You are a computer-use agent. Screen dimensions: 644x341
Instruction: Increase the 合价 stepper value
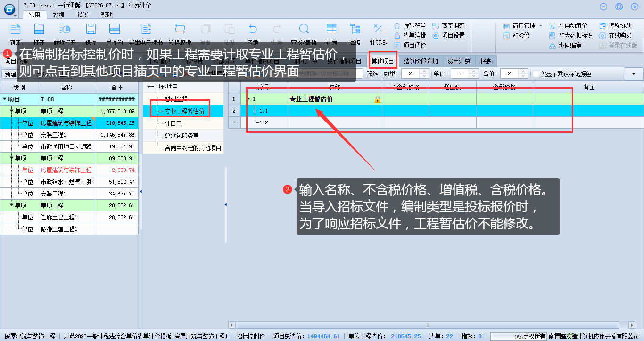523,72
